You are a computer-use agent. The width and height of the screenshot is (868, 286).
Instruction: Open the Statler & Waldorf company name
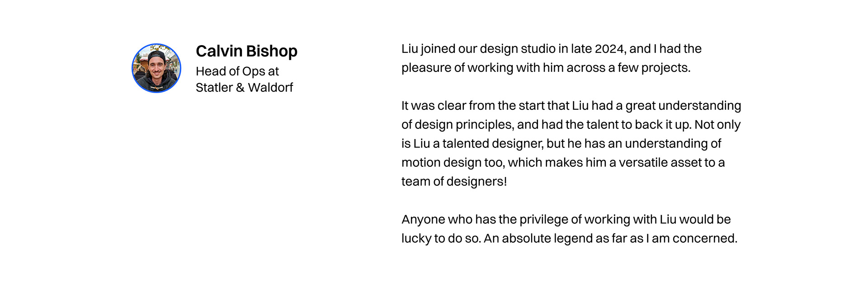point(244,87)
